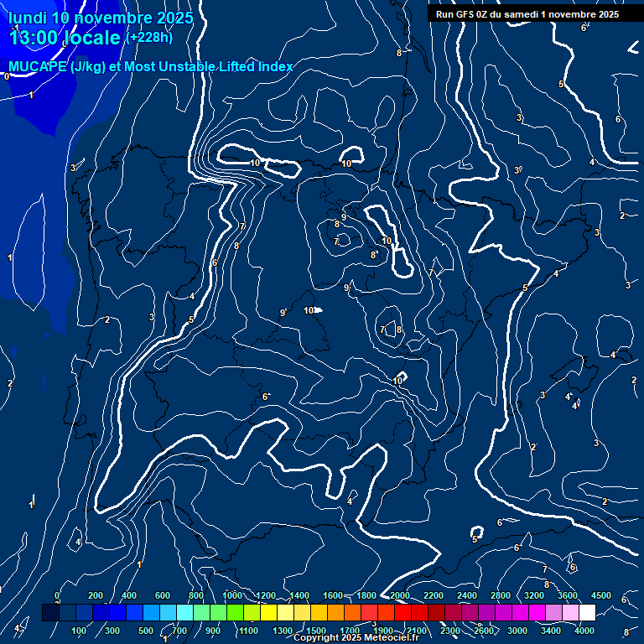Click the orange legend swatch near 1700

pyautogui.click(x=352, y=612)
